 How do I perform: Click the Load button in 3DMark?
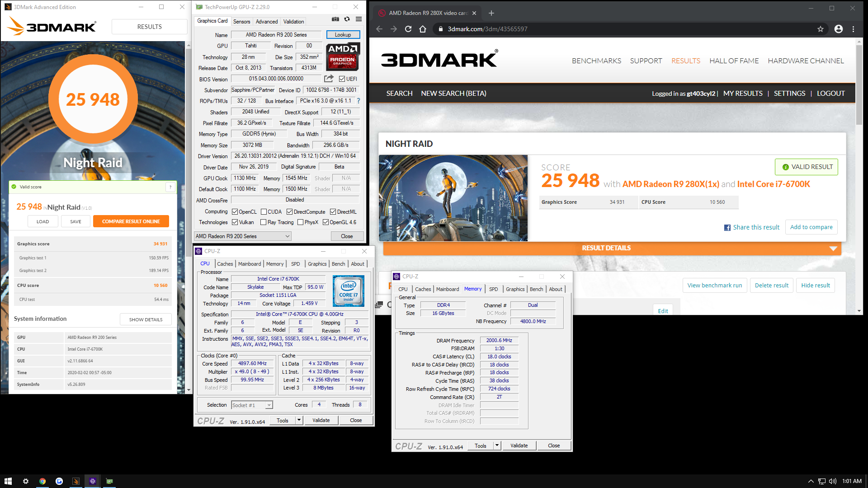pos(42,221)
